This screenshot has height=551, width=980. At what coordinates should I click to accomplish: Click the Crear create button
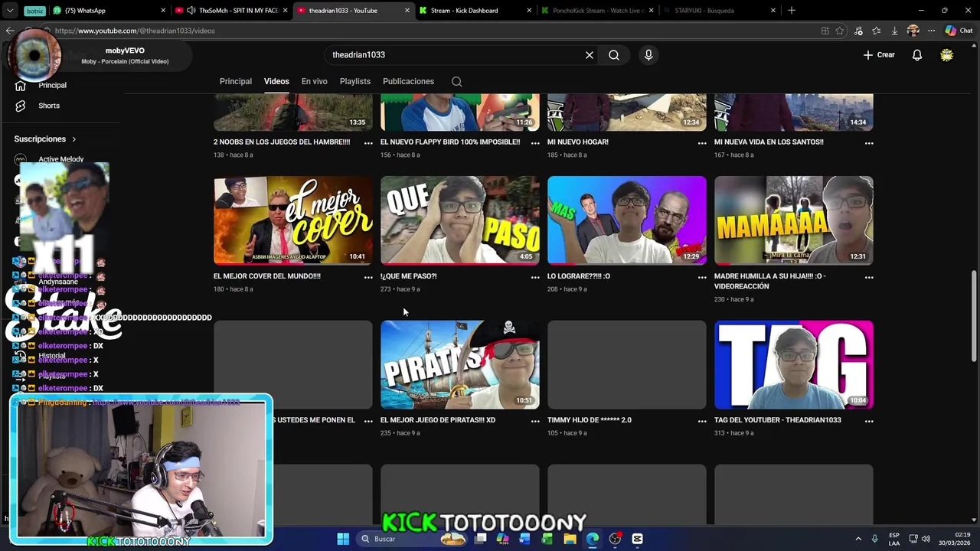879,55
